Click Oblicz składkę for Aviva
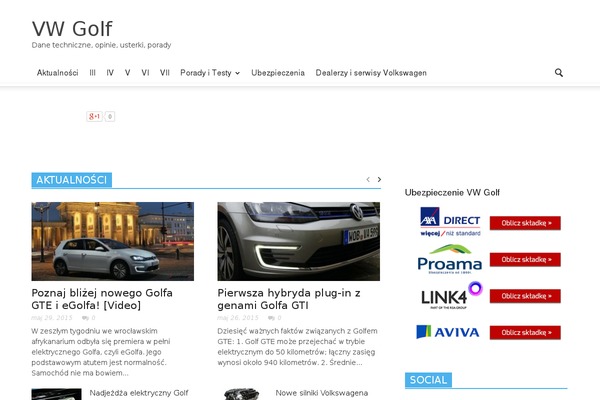Image resolution: width=600 pixels, height=400 pixels. coord(525,333)
